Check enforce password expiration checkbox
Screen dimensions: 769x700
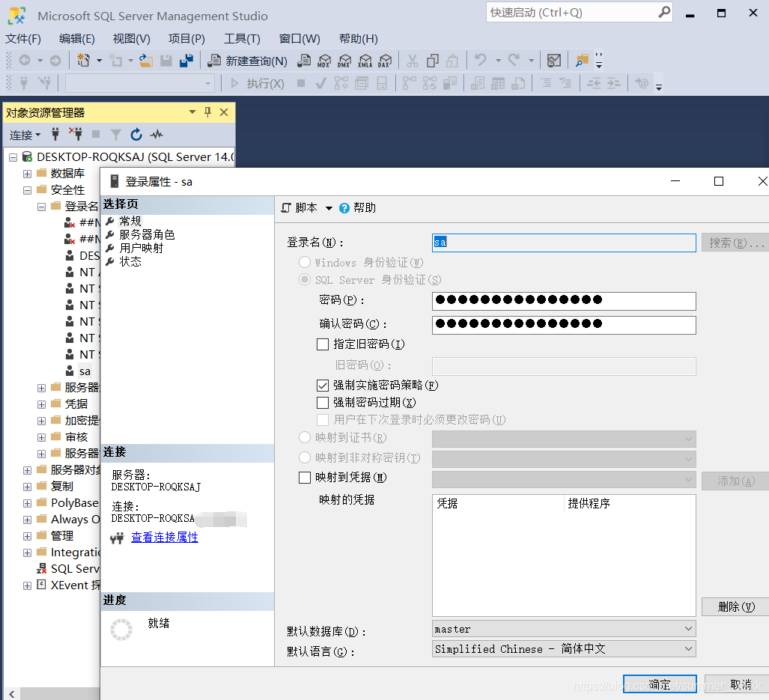coord(323,403)
